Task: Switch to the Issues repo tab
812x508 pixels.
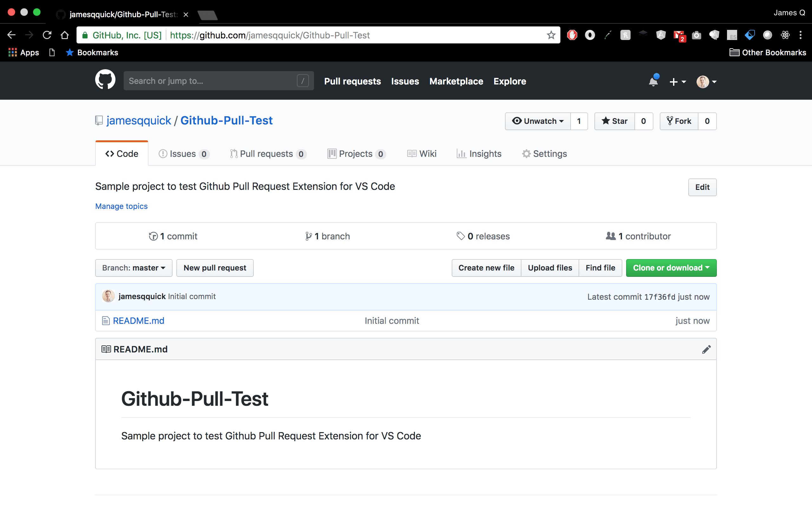Action: [x=184, y=154]
